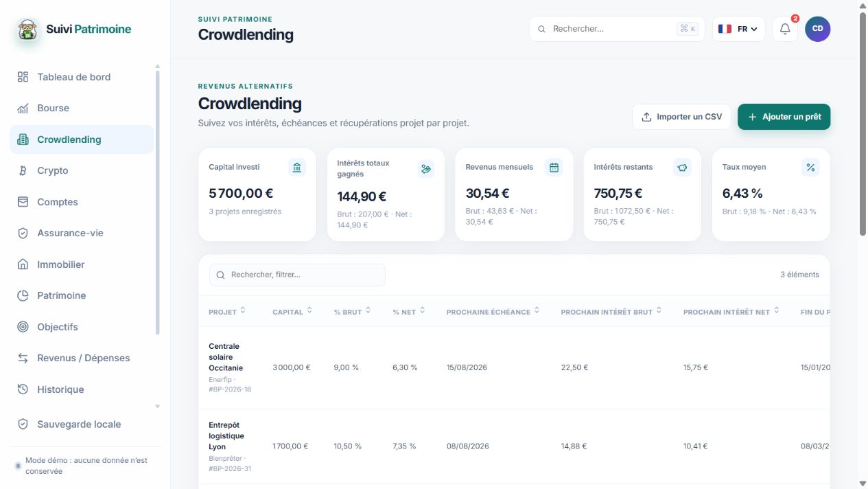
Task: Click the Historique clock icon
Action: pyautogui.click(x=23, y=389)
